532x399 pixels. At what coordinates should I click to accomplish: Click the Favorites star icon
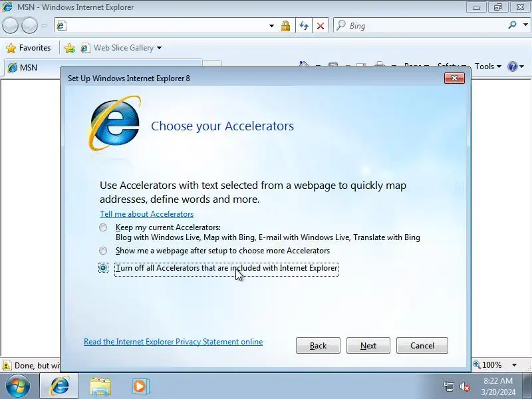tap(11, 48)
